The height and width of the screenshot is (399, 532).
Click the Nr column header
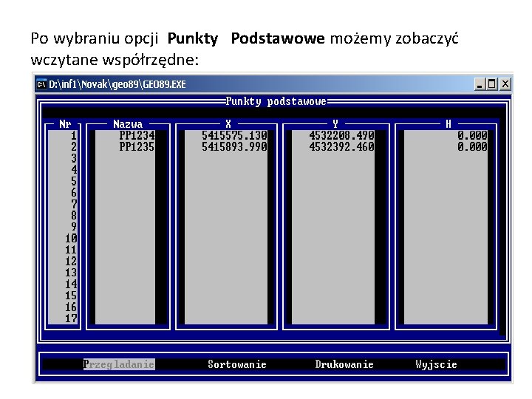[65, 124]
